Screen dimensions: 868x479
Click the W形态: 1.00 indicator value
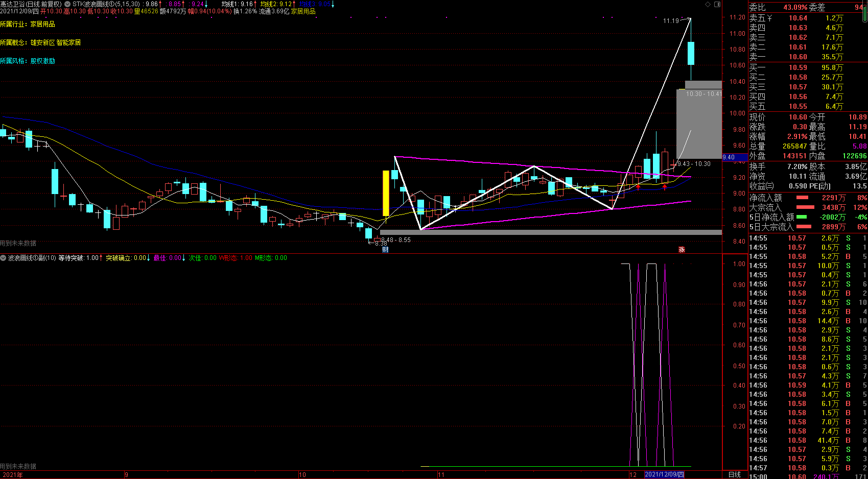(236, 258)
